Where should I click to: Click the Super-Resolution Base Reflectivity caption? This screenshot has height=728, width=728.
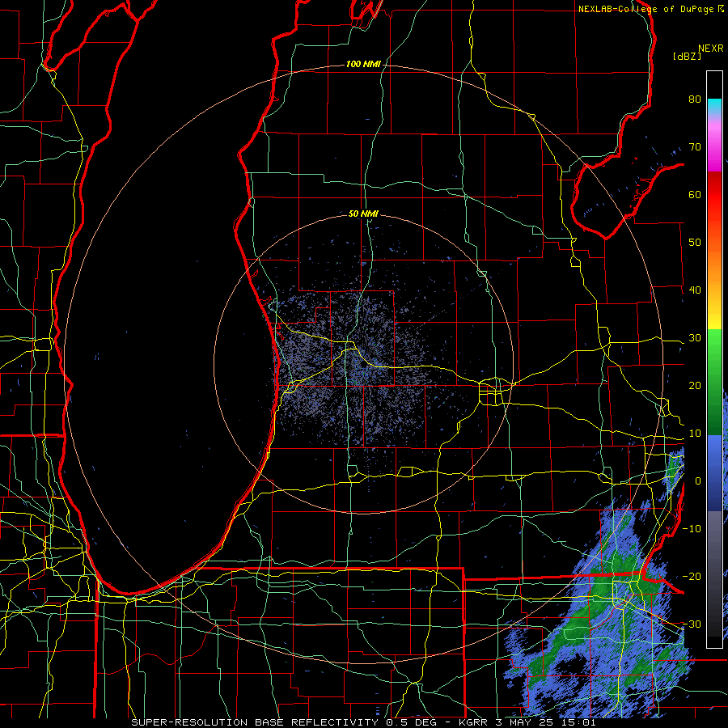(363, 722)
